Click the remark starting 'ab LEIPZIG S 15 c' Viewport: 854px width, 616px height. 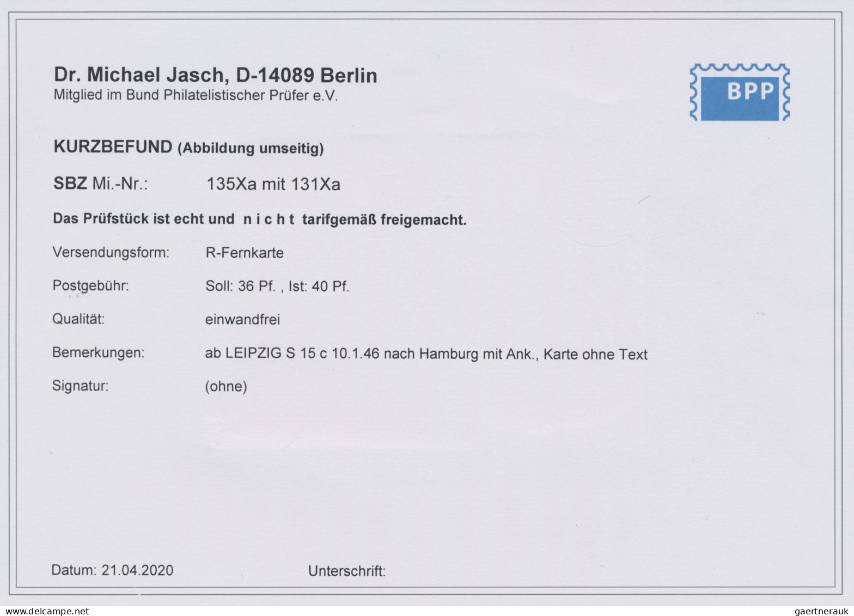tap(426, 354)
